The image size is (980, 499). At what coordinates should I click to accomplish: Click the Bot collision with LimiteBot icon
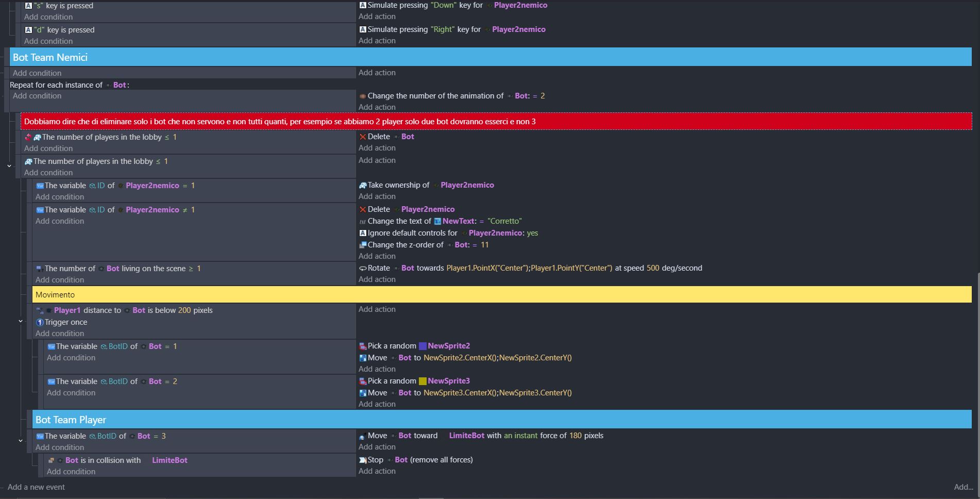pyautogui.click(x=51, y=460)
